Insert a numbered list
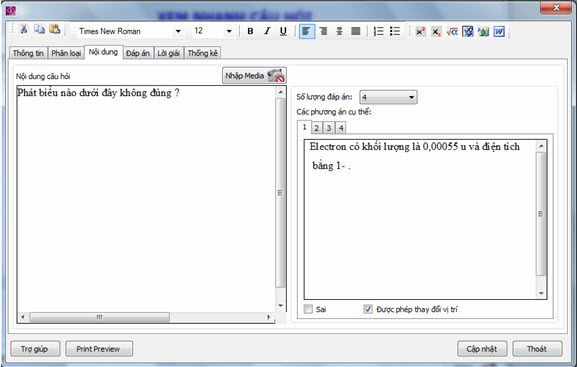This screenshot has height=367, width=577. coord(378,31)
